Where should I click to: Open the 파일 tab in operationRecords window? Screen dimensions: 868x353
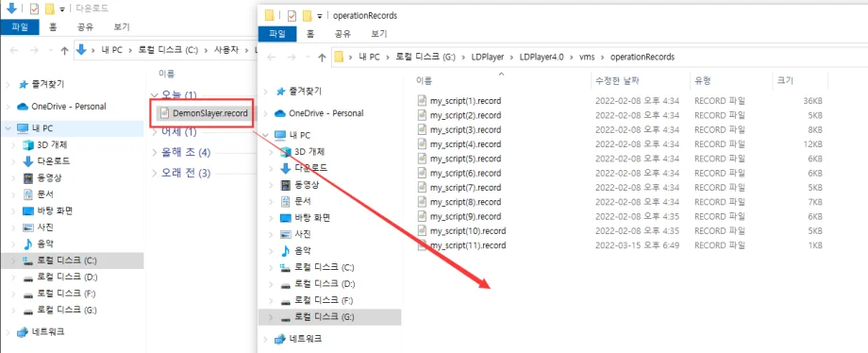coord(277,34)
